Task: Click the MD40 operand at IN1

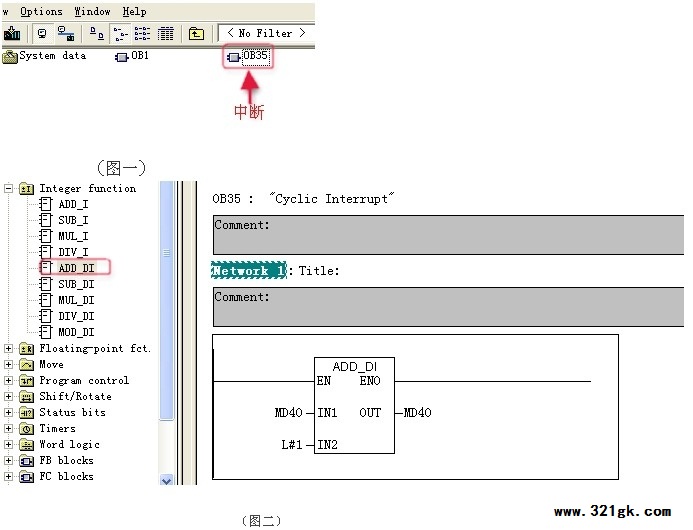Action: point(288,413)
